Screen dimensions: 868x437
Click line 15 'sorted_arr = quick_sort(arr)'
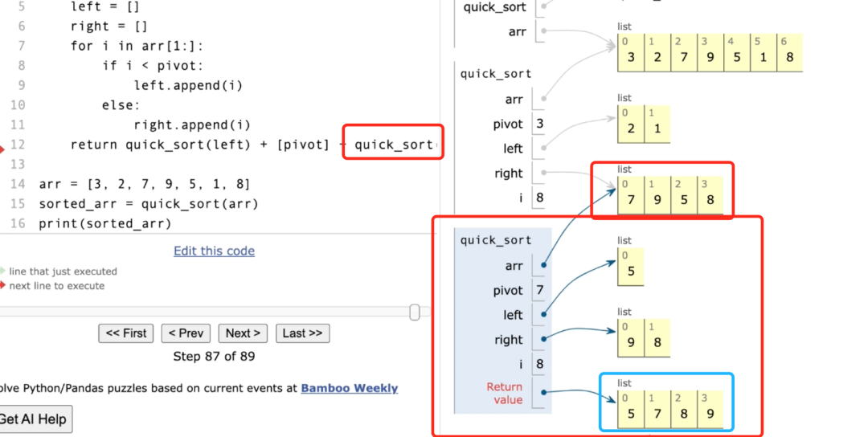[149, 203]
